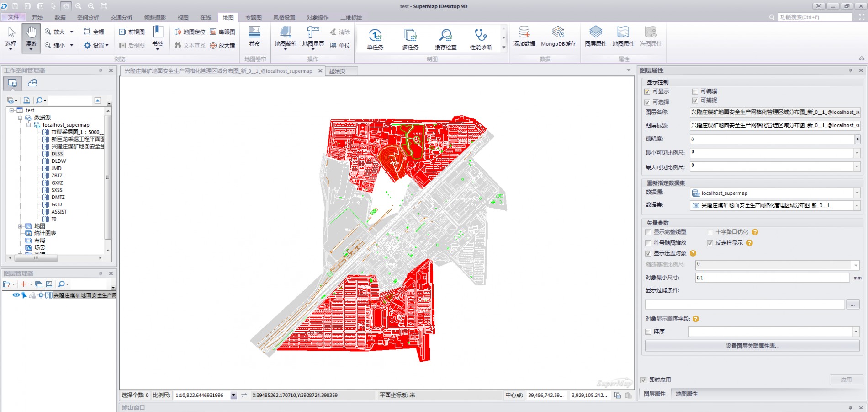Collapse the localhost_supermap tree node

pyautogui.click(x=29, y=125)
